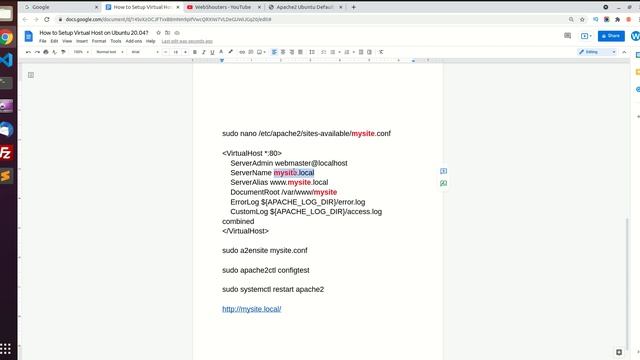Screen dimensions: 640x360
Task: Click the browser address bar
Action: pos(310,19)
